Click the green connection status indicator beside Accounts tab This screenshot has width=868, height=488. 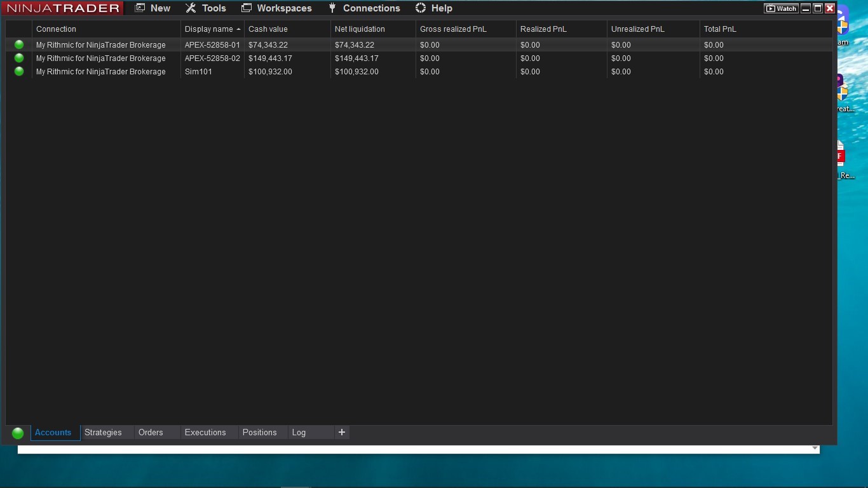18,433
